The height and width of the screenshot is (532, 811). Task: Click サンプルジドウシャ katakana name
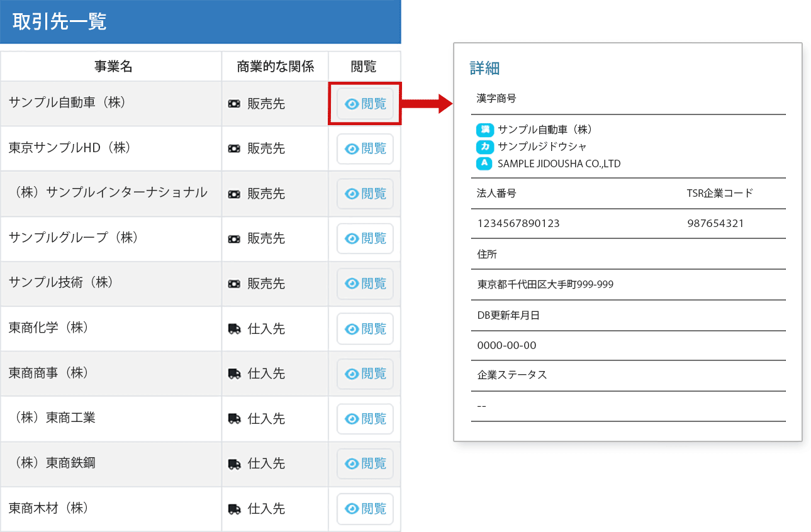[542, 147]
